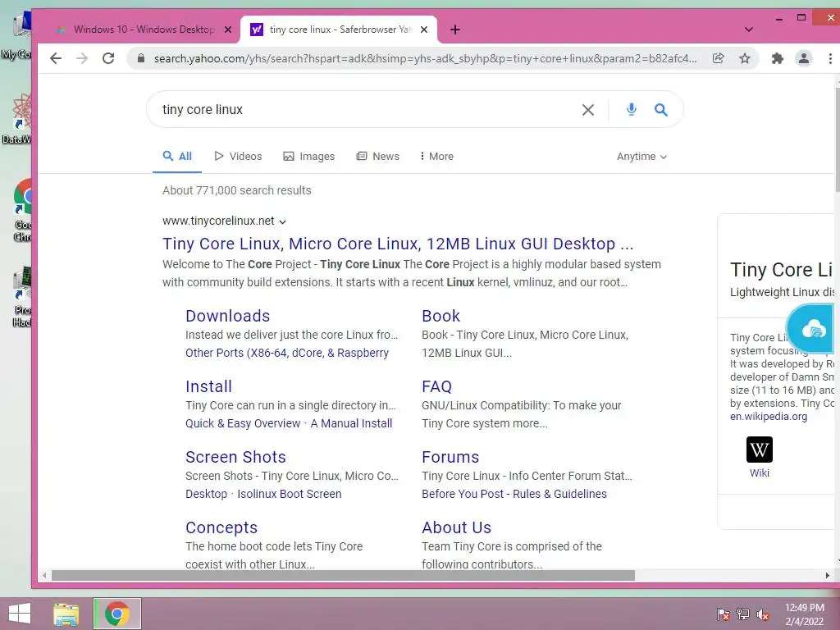Screen dimensions: 840x630
Task: Open the Chrome three-dot menu
Action: [830, 58]
